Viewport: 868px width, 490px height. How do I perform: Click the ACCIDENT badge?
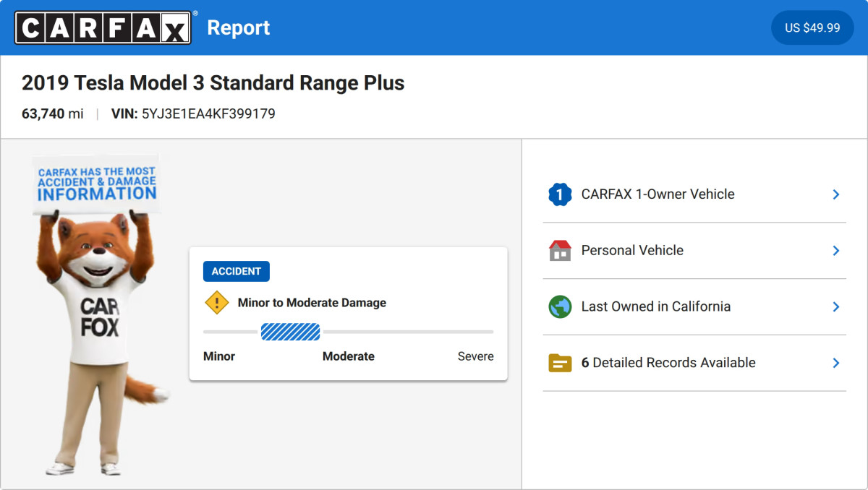[x=237, y=271]
